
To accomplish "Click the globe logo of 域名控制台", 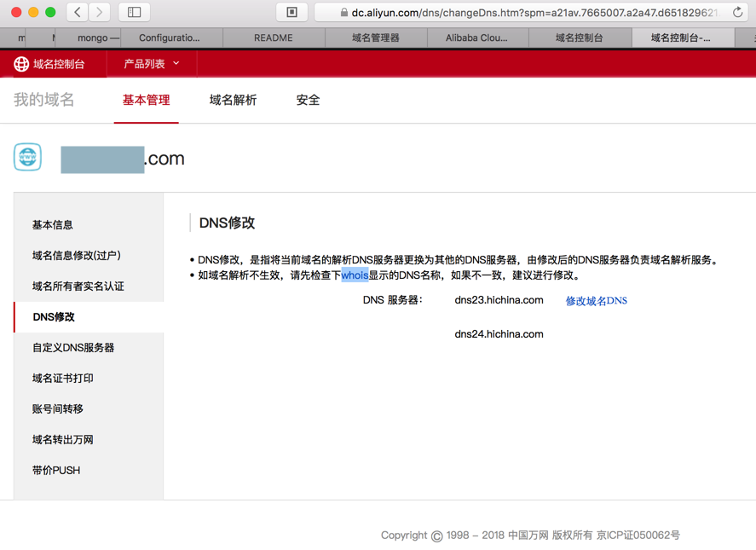I will click(x=21, y=64).
